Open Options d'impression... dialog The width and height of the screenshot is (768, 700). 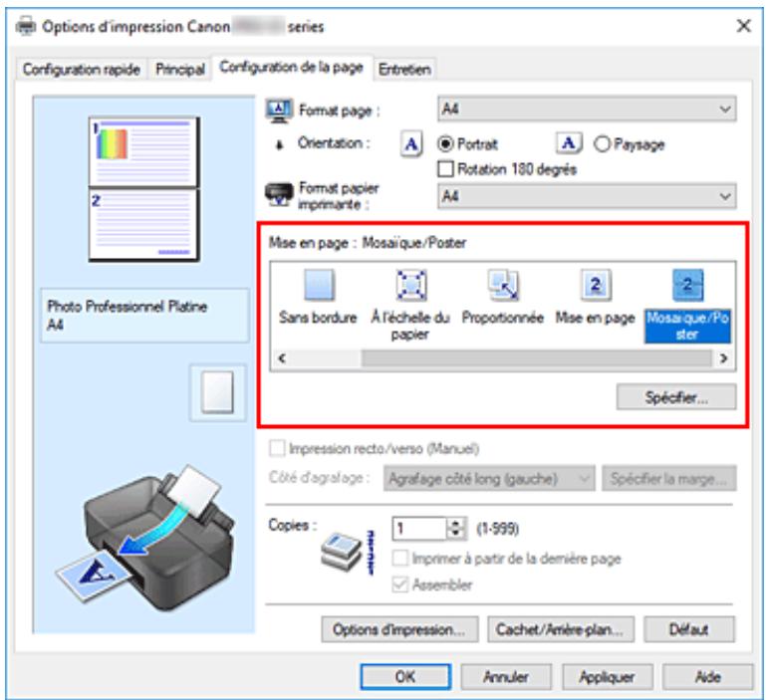(399, 629)
